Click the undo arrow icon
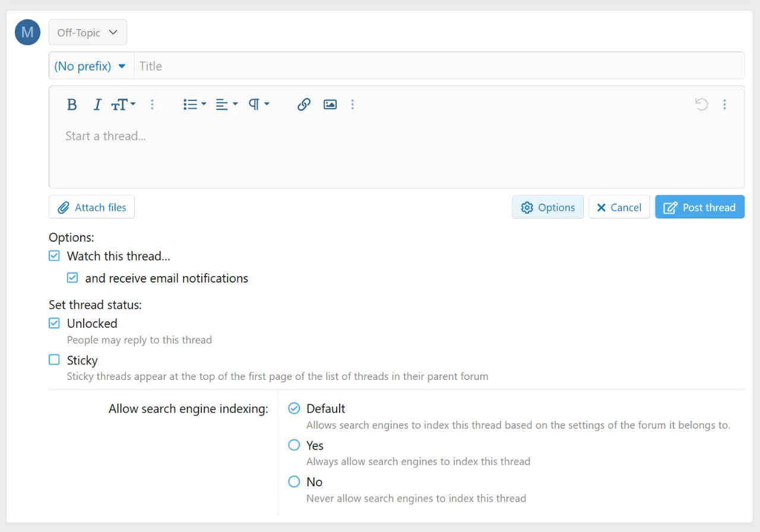 (x=701, y=104)
